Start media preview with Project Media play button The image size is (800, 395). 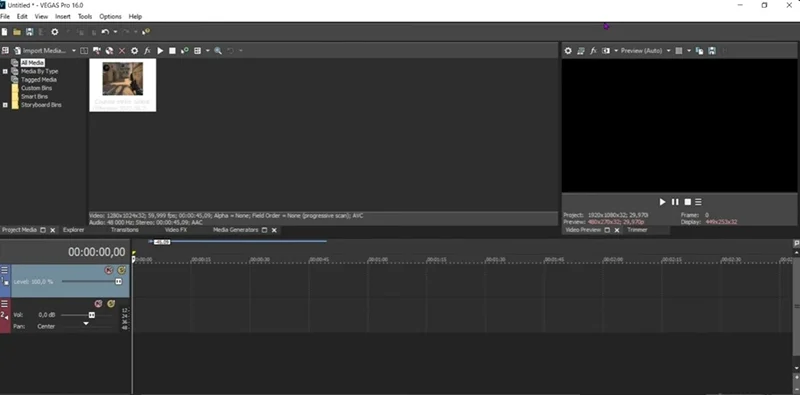coord(160,51)
